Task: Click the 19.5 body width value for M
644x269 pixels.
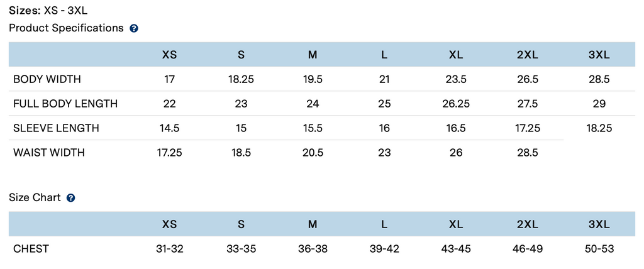Action: (x=313, y=79)
